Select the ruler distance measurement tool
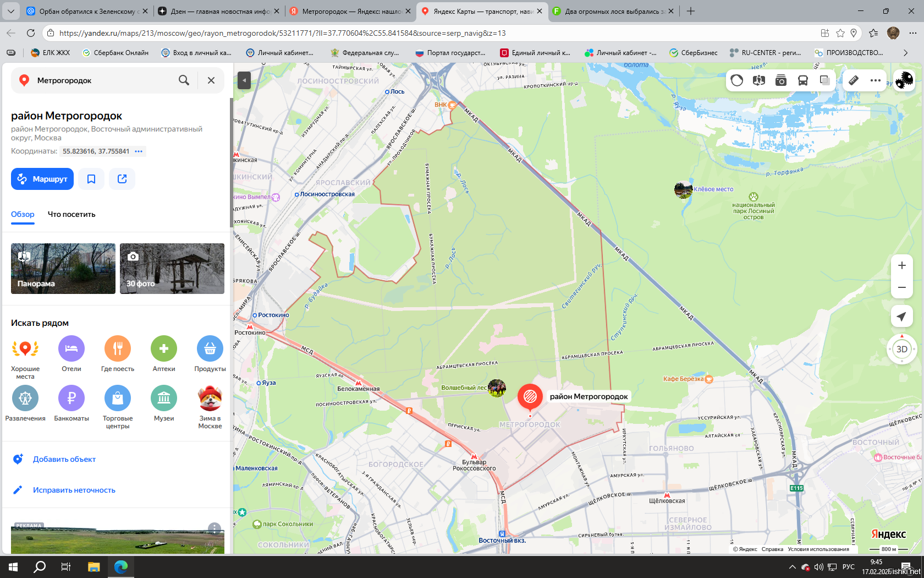924x578 pixels. (854, 80)
